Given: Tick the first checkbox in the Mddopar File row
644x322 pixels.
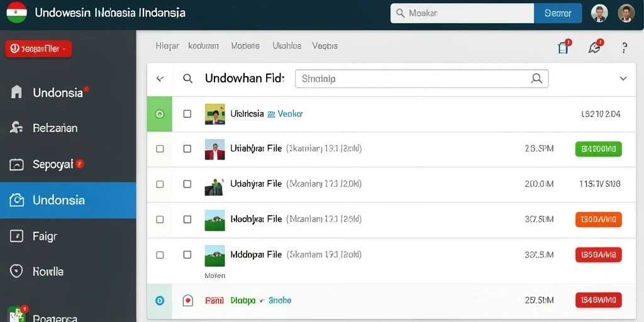Looking at the screenshot, I should (x=160, y=255).
